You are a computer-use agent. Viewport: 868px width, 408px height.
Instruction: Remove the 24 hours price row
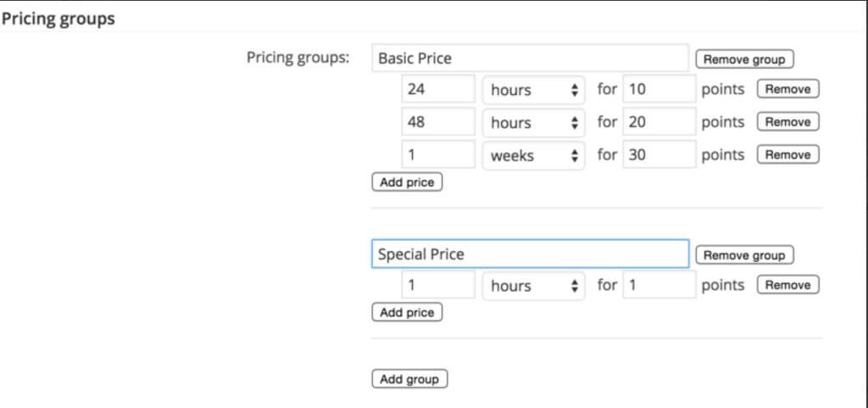[787, 89]
